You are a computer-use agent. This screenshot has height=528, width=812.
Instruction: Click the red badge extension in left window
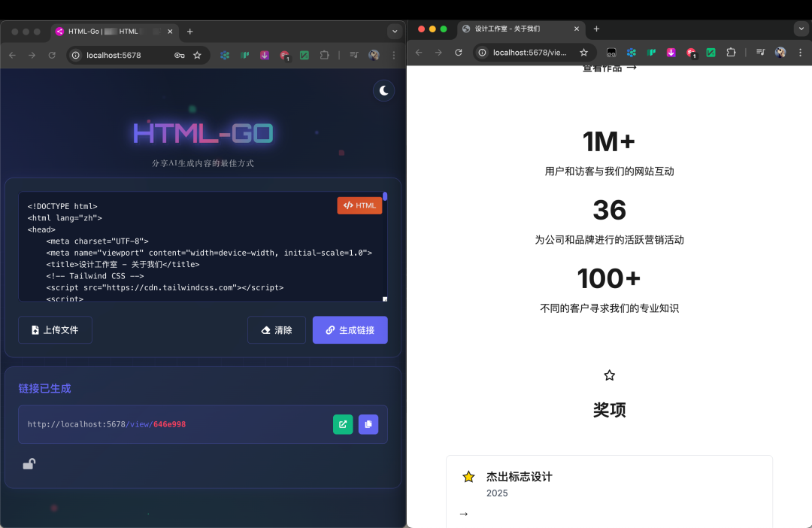coord(284,55)
